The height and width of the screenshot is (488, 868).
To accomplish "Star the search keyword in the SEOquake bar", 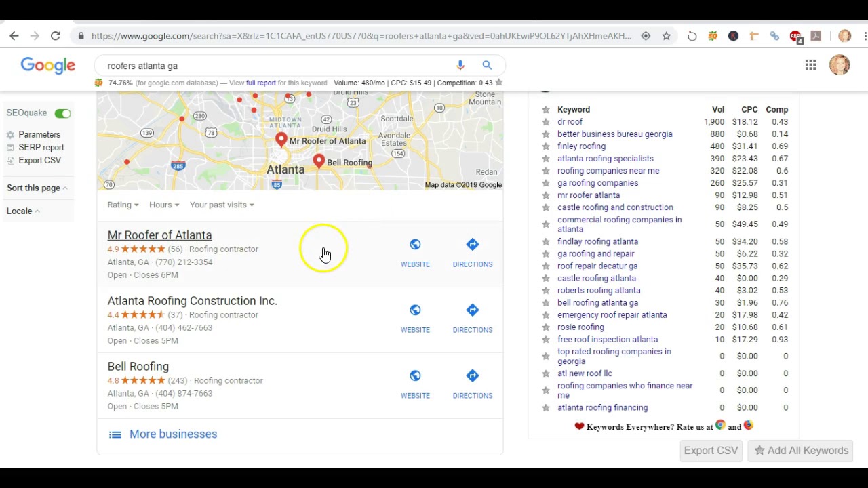I will pyautogui.click(x=499, y=83).
